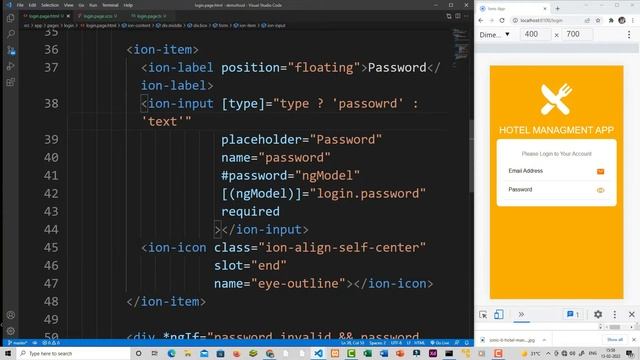Click ion-input breadcrumb segment
The image size is (640, 360).
[x=273, y=25]
